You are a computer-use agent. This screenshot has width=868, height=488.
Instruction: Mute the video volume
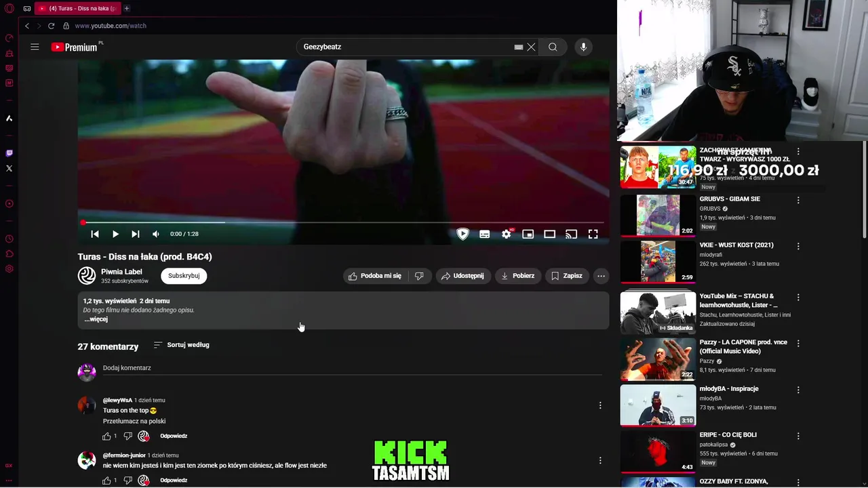click(156, 234)
